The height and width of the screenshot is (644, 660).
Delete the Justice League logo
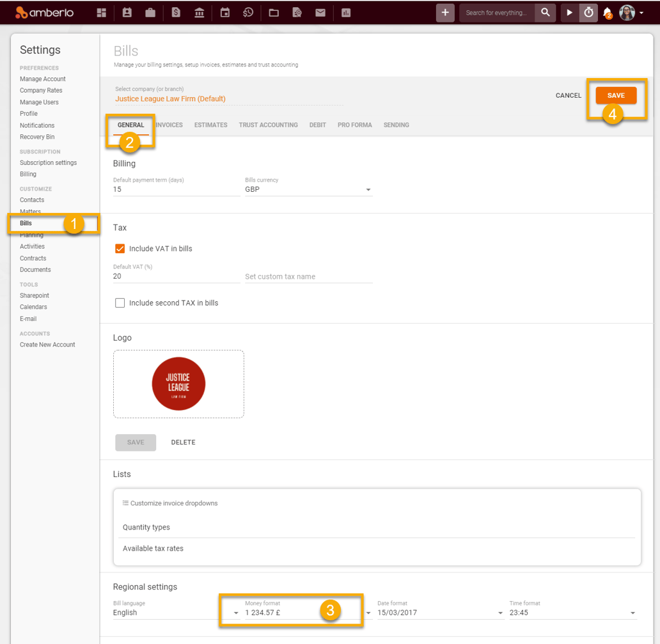click(183, 442)
